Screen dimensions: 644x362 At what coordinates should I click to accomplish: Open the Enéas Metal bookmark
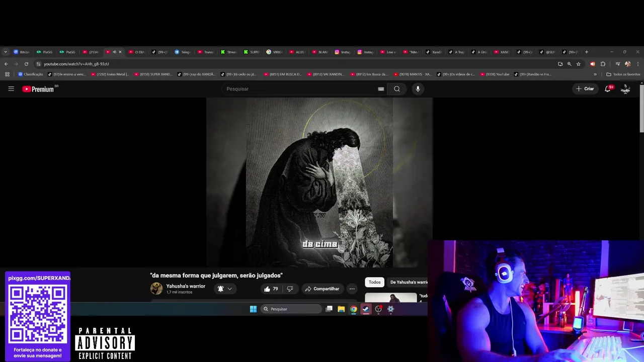[110, 74]
